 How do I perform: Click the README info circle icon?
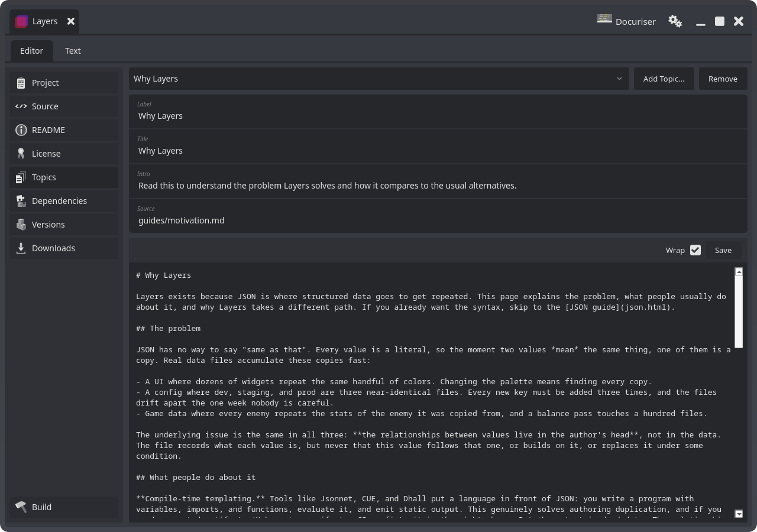[21, 130]
